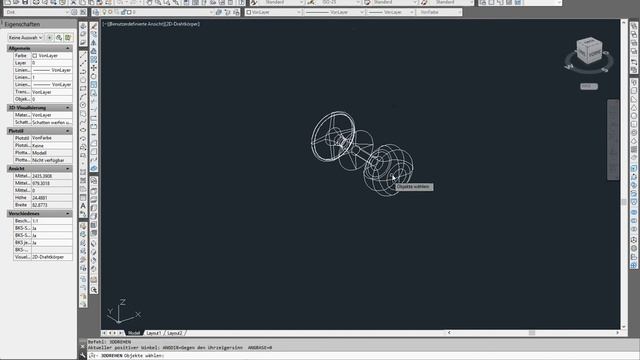Click the Rotate tool in modify toolbar
The width and height of the screenshot is (640, 360).
pyautogui.click(x=93, y=76)
